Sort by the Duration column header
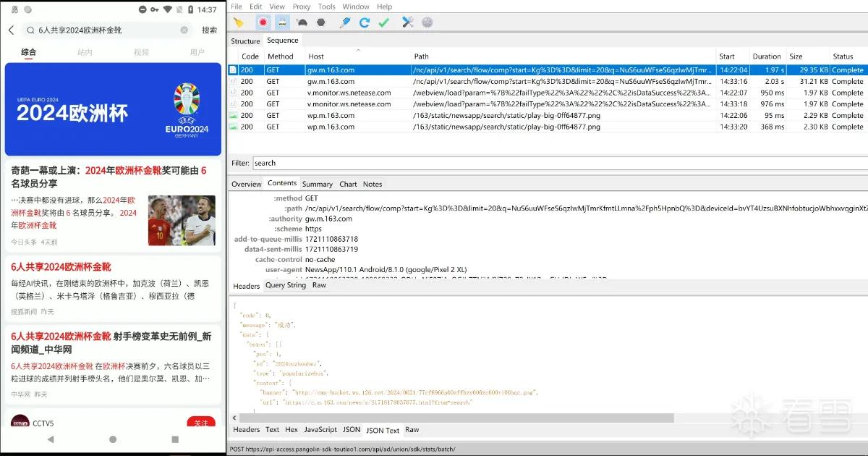Viewport: 868px width, 456px height. [x=767, y=56]
